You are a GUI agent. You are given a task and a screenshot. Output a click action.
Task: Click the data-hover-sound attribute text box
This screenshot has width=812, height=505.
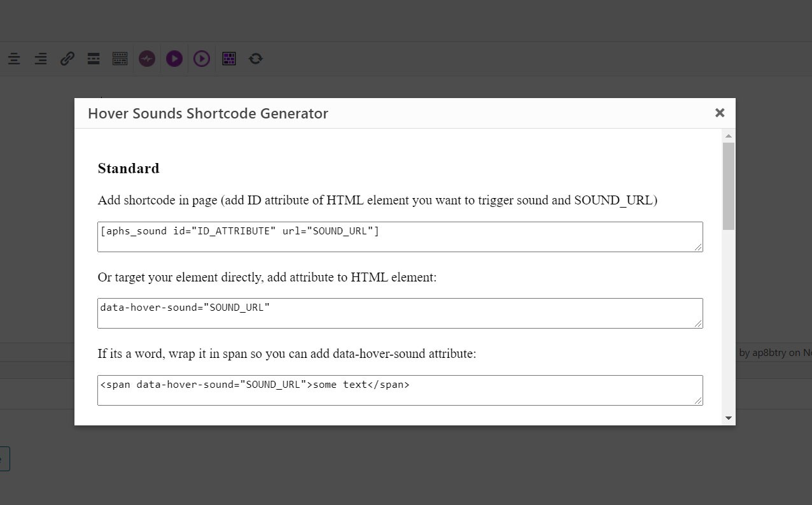coord(400,313)
